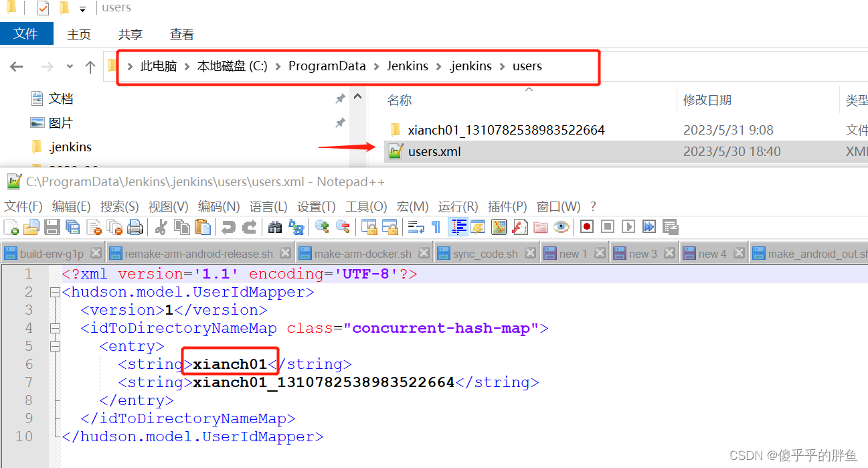
Task: Open the Function List toolbar icon
Action: click(x=519, y=227)
